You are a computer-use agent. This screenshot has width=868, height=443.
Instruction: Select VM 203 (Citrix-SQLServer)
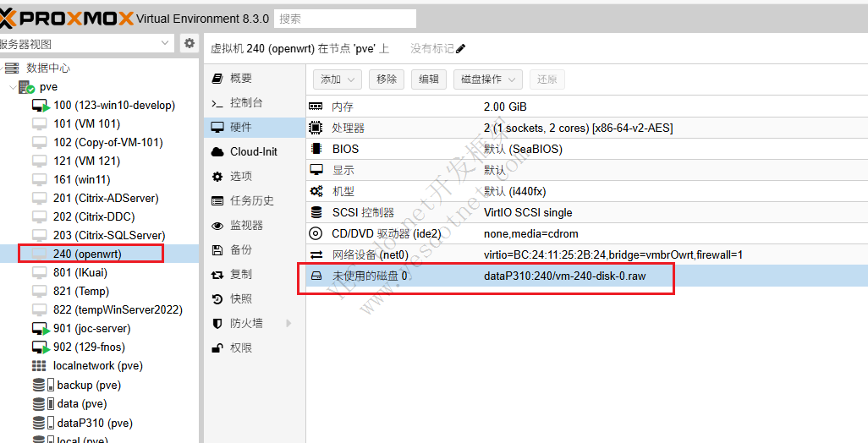click(x=110, y=236)
